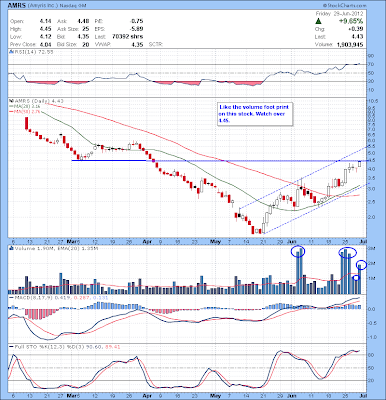Viewport: 386px width, 400px height.
Task: Select the total Volume value 1,903,945
Action: 350,44
